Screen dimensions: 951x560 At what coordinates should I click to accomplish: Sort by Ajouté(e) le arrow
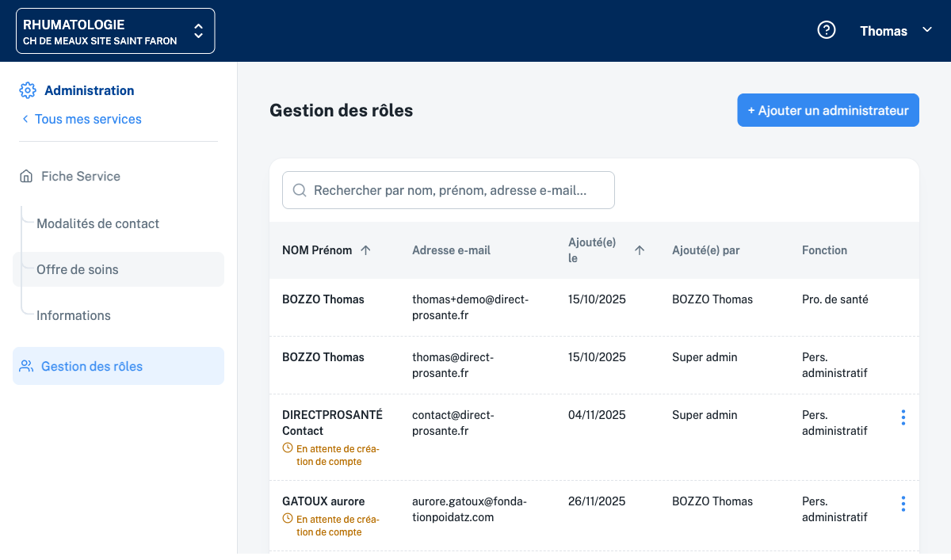[640, 250]
